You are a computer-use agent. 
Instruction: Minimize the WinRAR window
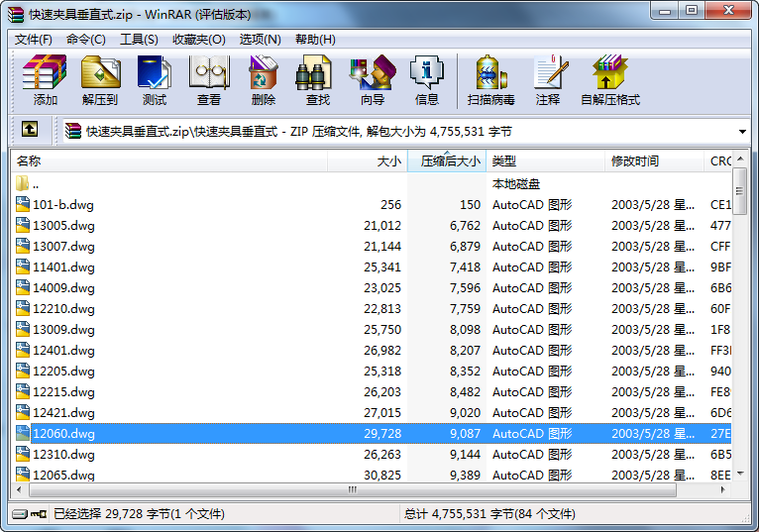click(x=665, y=11)
